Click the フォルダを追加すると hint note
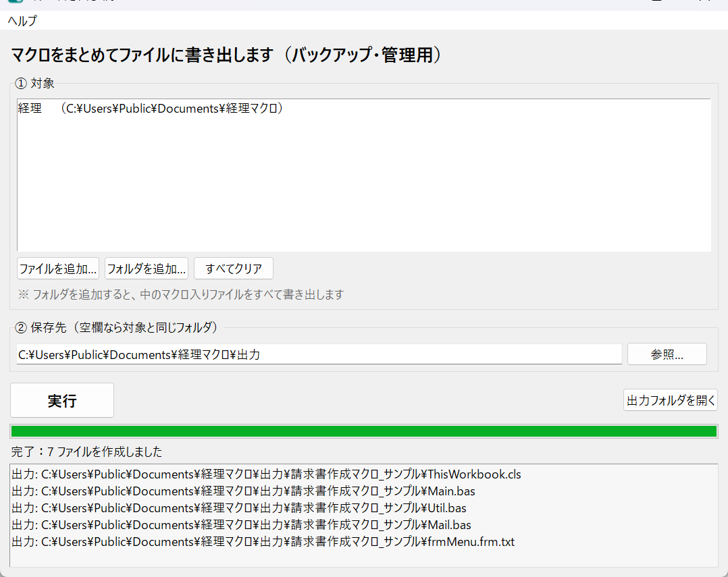Viewport: 728px width, 577px height. point(181,294)
